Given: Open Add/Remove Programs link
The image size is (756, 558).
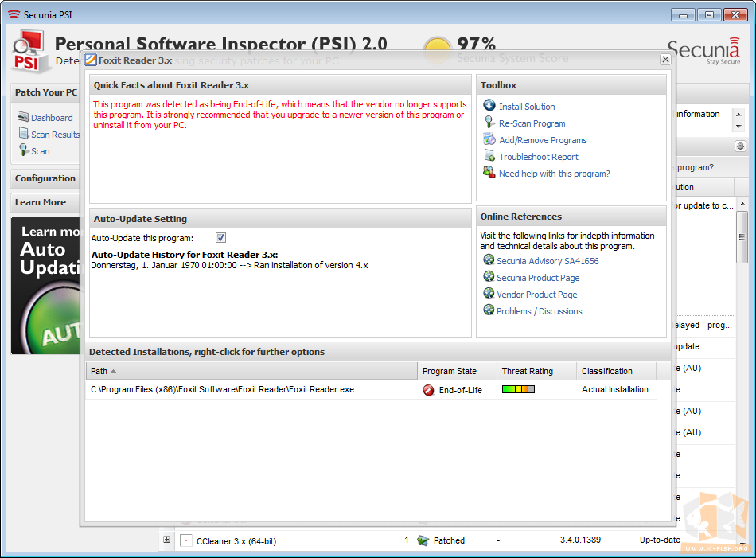Looking at the screenshot, I should pos(543,140).
